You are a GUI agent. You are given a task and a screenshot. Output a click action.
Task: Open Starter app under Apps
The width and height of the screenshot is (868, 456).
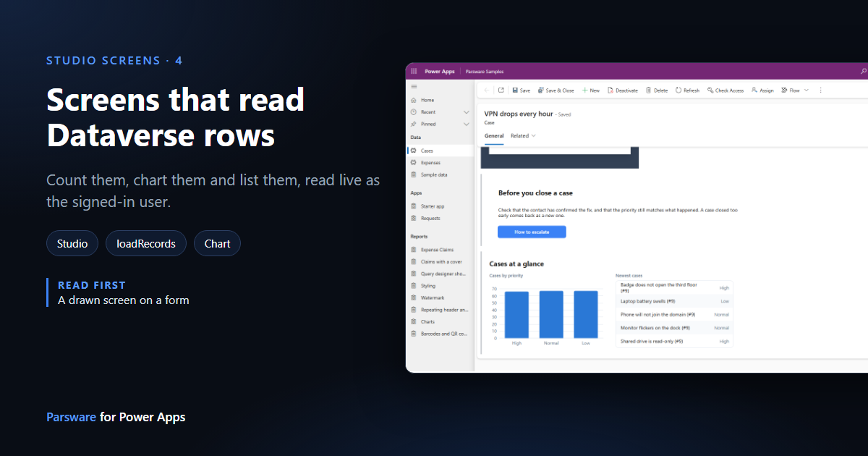click(x=440, y=206)
